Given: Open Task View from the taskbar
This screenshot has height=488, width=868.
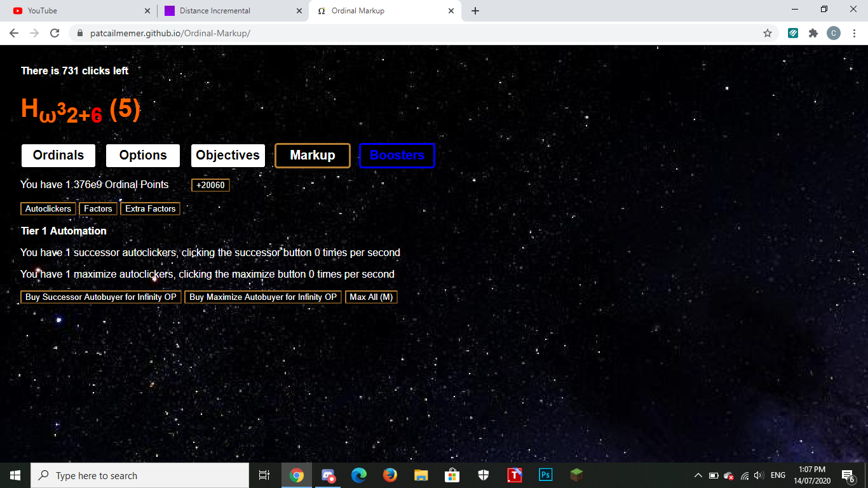Looking at the screenshot, I should coord(265,475).
